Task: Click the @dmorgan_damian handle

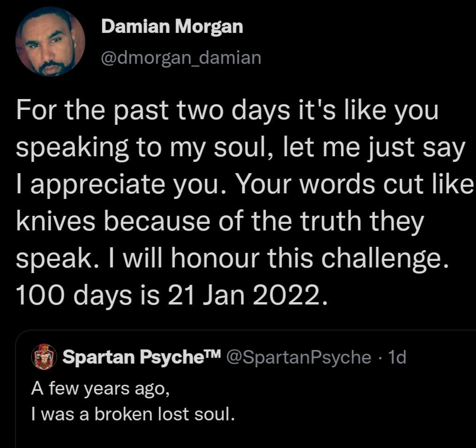Action: tap(181, 57)
